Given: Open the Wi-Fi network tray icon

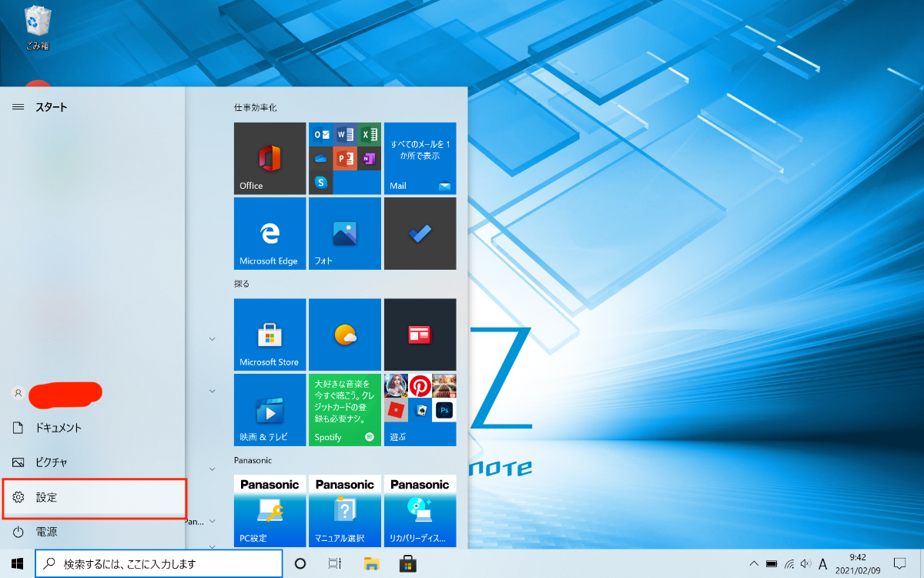Looking at the screenshot, I should (789, 563).
